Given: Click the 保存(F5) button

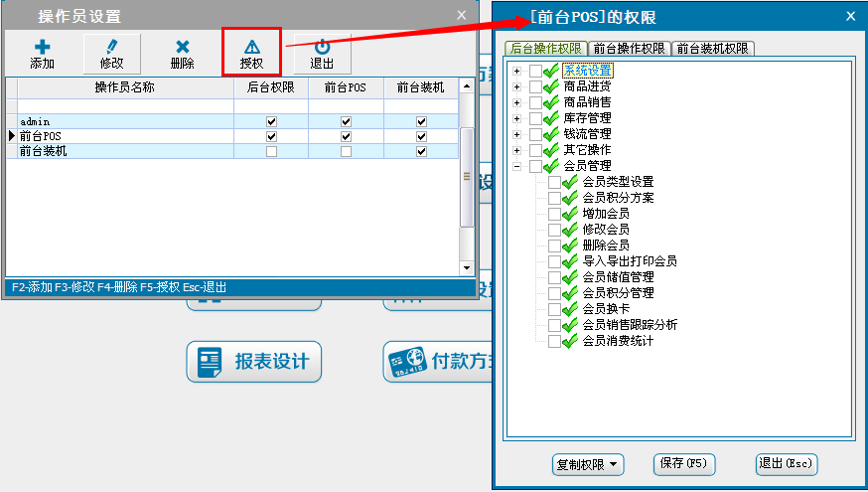Looking at the screenshot, I should pyautogui.click(x=684, y=463).
